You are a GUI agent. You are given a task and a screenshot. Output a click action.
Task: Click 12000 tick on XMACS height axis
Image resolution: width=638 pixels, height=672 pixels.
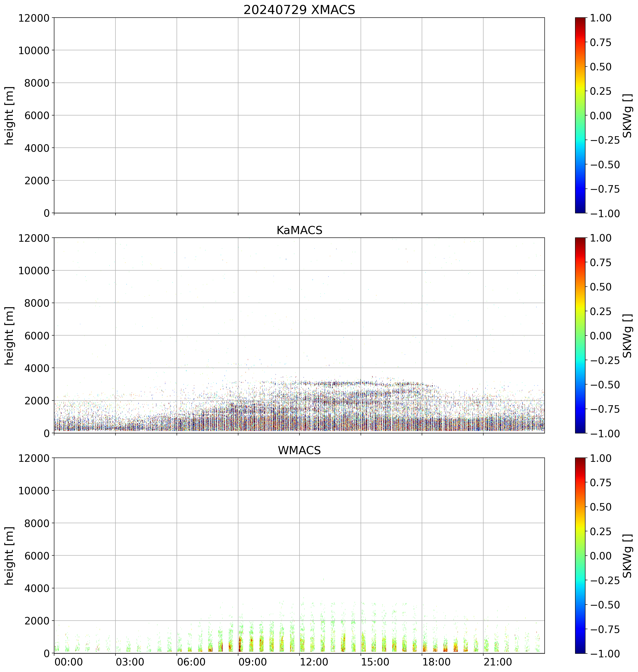click(x=34, y=18)
